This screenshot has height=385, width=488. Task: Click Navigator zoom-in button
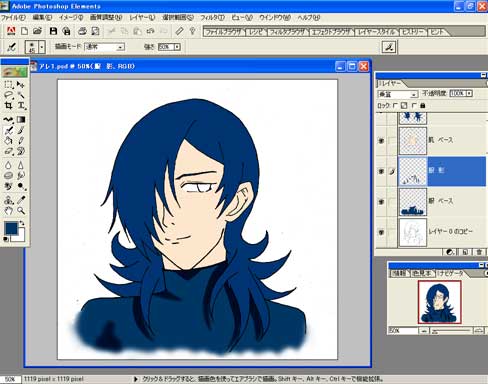479,331
